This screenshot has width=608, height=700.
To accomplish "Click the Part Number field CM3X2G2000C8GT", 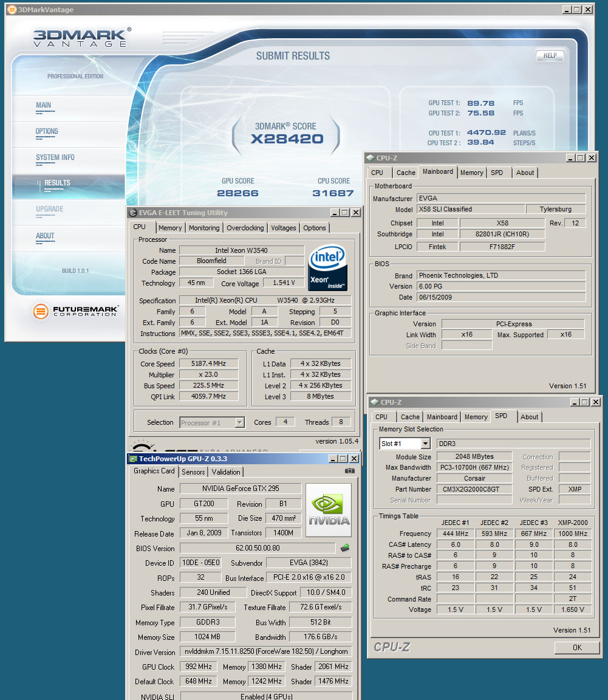I will click(x=474, y=489).
